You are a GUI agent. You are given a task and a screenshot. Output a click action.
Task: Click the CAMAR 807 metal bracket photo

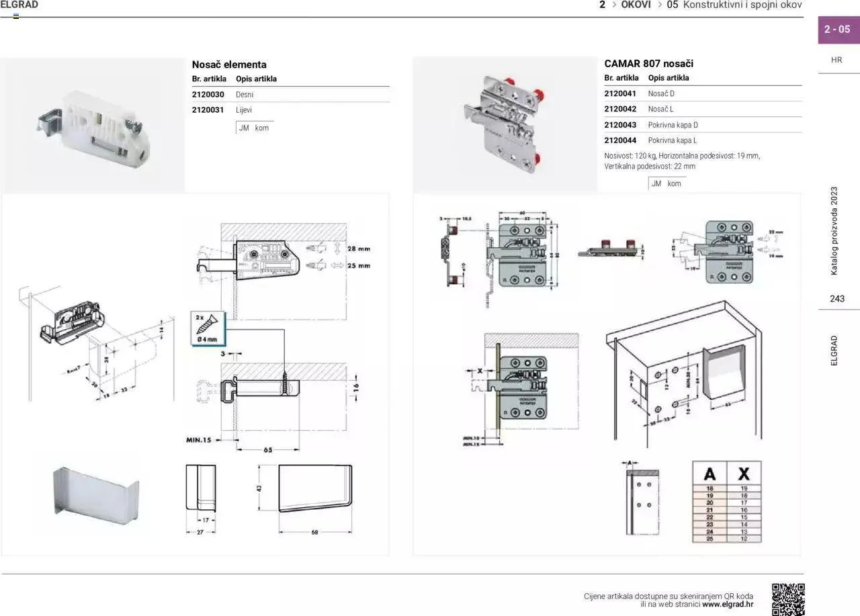coord(505,126)
